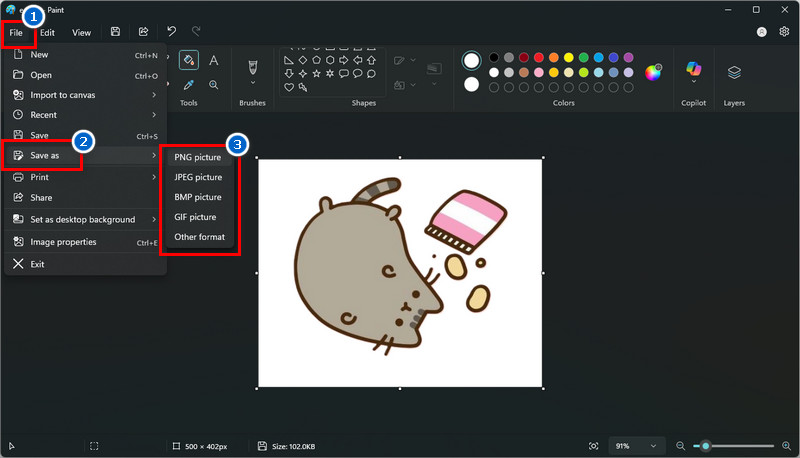Choose Exit from the File menu
Screen dimensions: 800x458
click(85, 264)
